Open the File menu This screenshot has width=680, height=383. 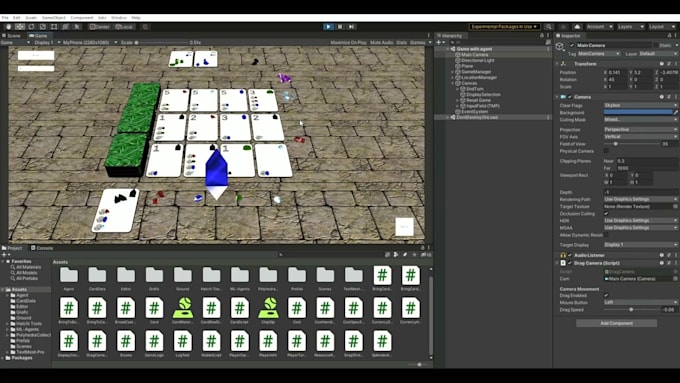tap(5, 18)
